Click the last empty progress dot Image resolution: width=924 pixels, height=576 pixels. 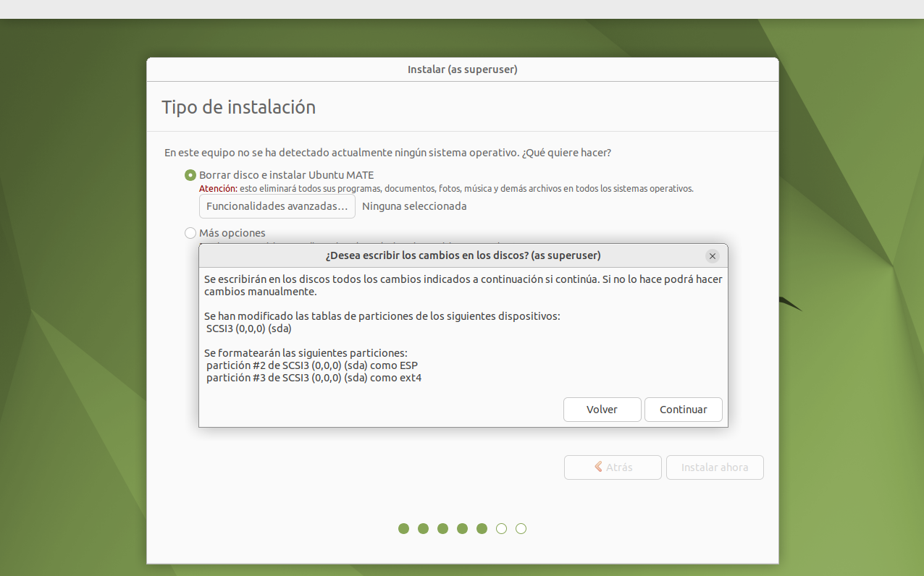521,529
